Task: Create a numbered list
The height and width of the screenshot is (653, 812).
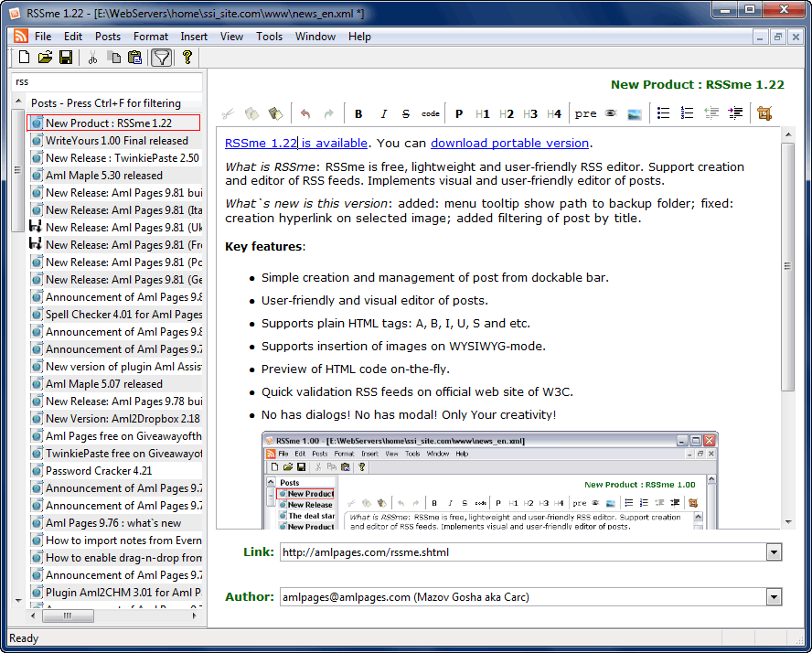Action: 688,113
